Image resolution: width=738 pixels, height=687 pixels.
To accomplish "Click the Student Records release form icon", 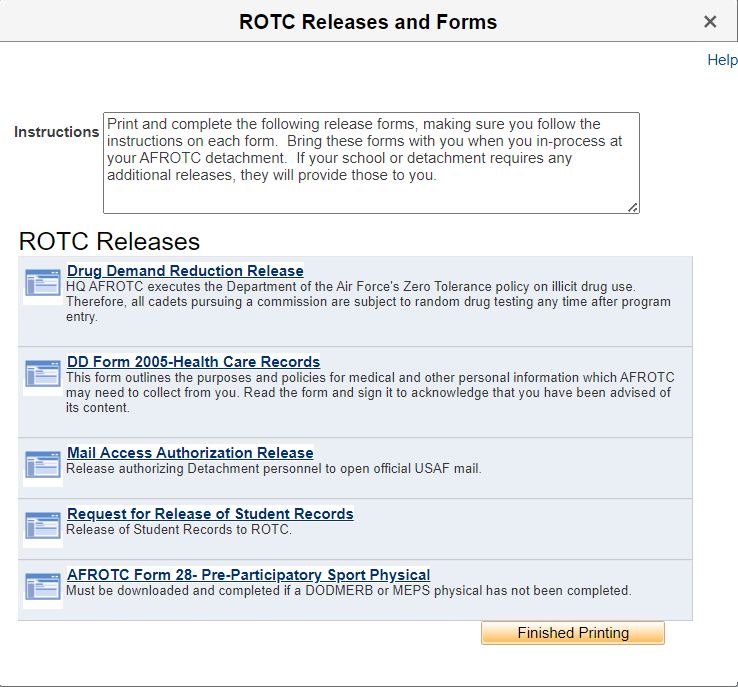I will pos(43,527).
